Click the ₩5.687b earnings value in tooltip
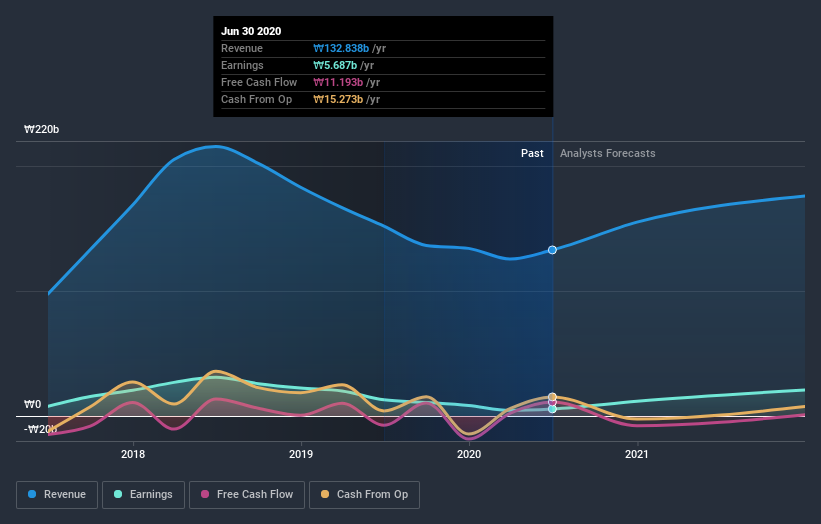Image resolution: width=821 pixels, height=524 pixels. [x=335, y=65]
